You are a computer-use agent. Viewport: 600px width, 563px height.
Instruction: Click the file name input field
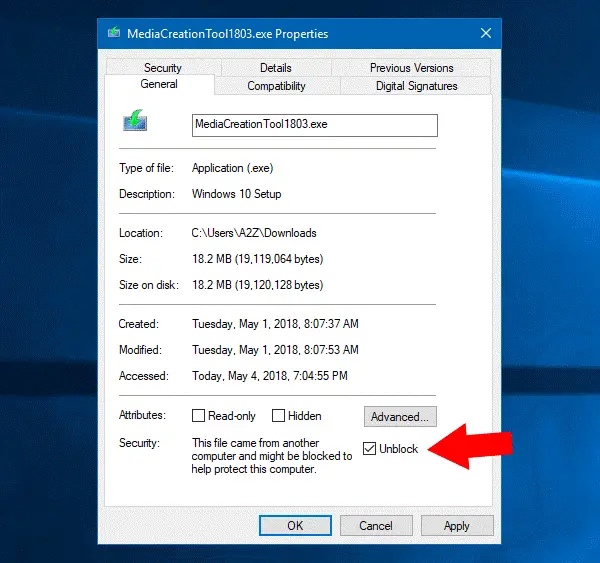point(315,125)
